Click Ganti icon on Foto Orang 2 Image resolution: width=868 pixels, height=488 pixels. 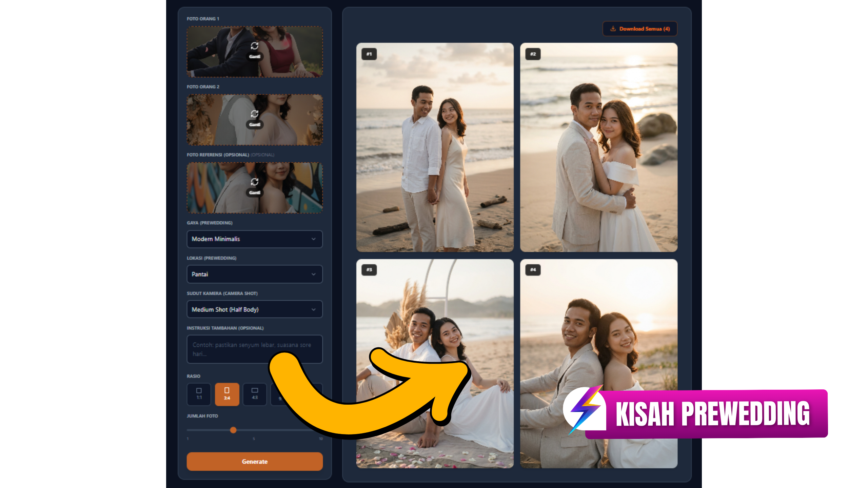255,114
